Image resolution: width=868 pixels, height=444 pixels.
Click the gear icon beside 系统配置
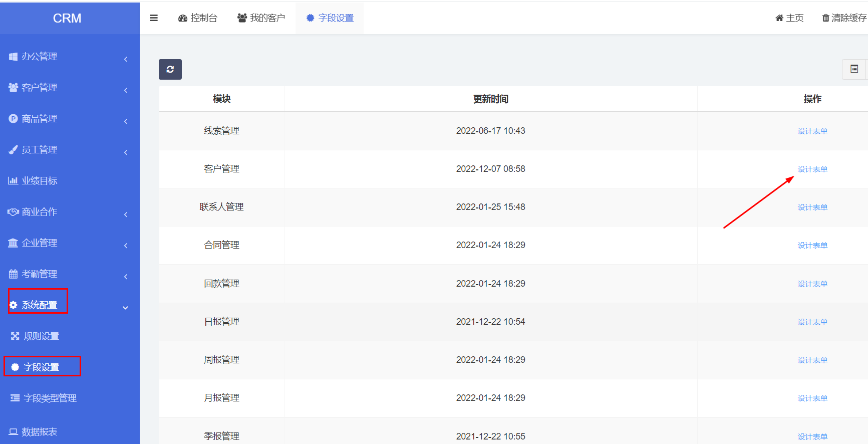coord(14,305)
